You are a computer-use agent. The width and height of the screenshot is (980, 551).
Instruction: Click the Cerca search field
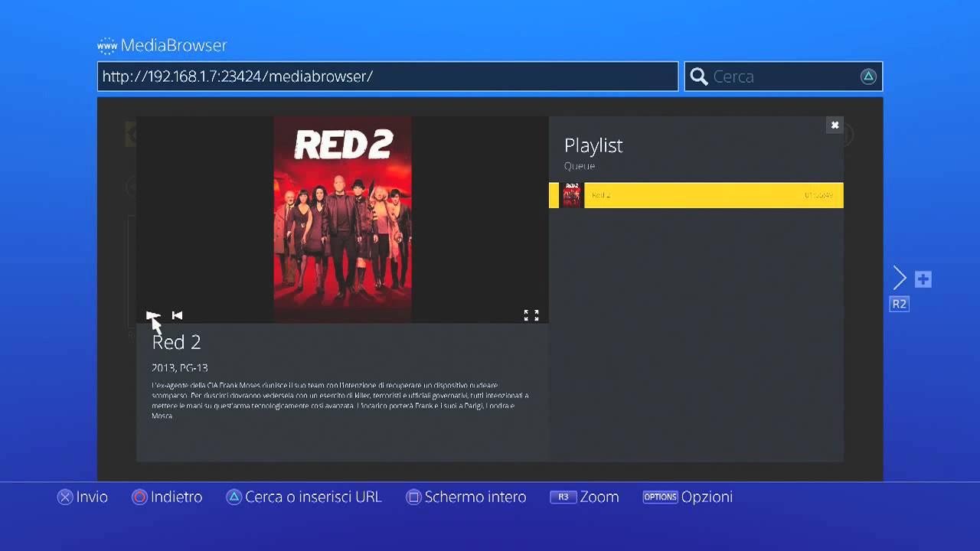[783, 77]
